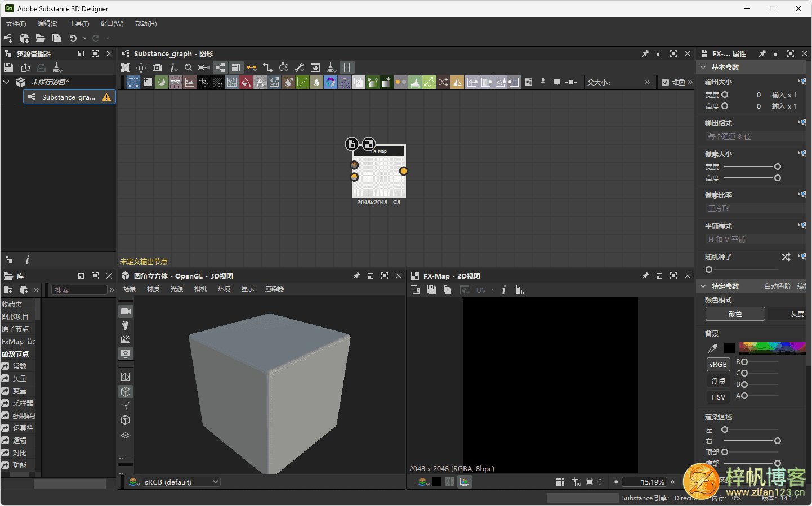Screen dimensions: 812x506
Task: Toggle tile grid icon in 2D view bottom bar
Action: (x=560, y=482)
